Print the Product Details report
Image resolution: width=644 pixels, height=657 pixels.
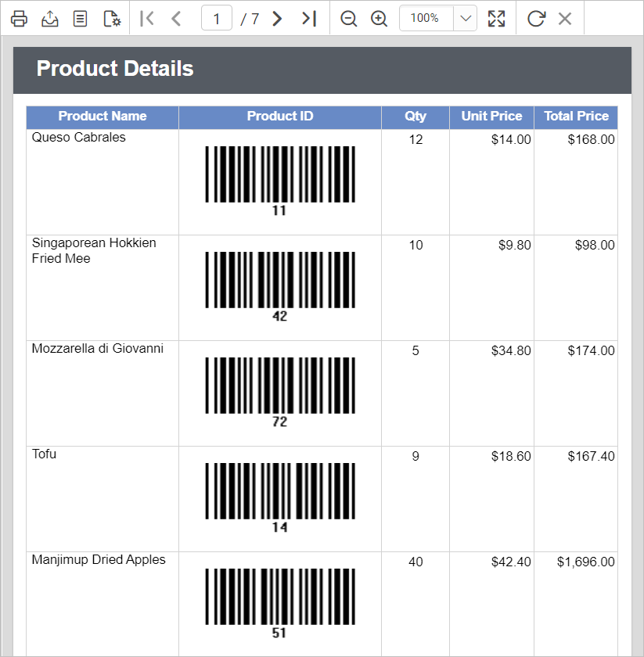pos(19,18)
